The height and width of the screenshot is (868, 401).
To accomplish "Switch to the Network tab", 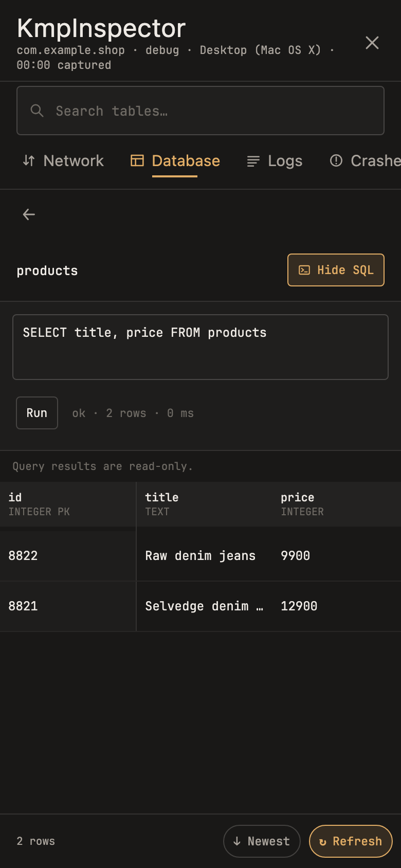I will pos(63,161).
